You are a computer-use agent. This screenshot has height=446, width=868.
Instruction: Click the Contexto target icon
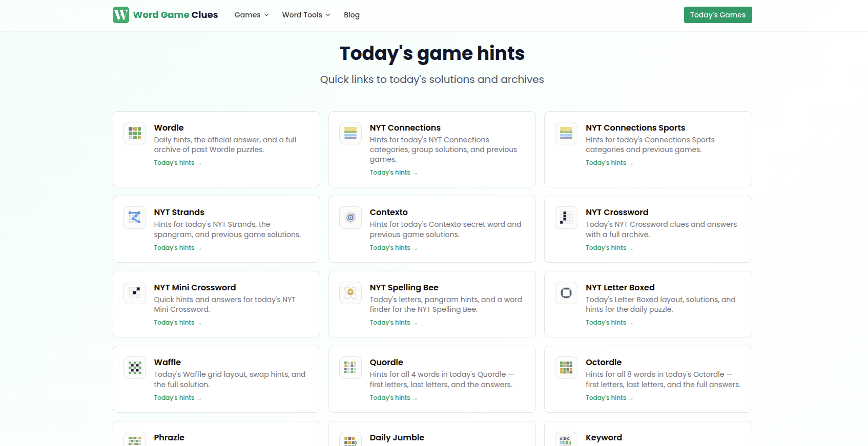350,218
